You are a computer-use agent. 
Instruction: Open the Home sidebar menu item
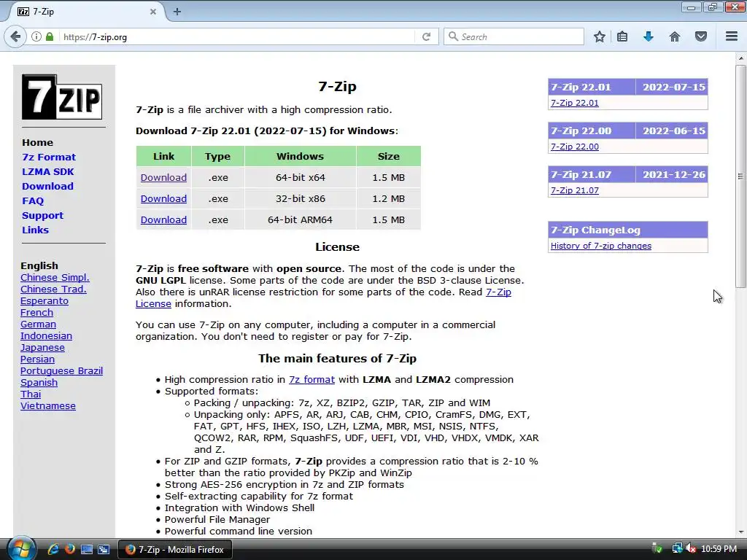tap(38, 142)
